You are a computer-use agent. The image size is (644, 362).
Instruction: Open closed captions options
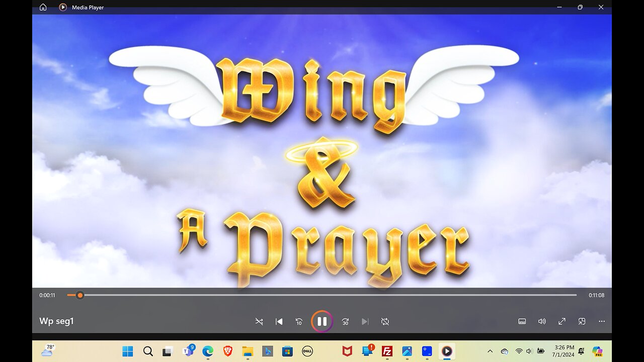522,321
